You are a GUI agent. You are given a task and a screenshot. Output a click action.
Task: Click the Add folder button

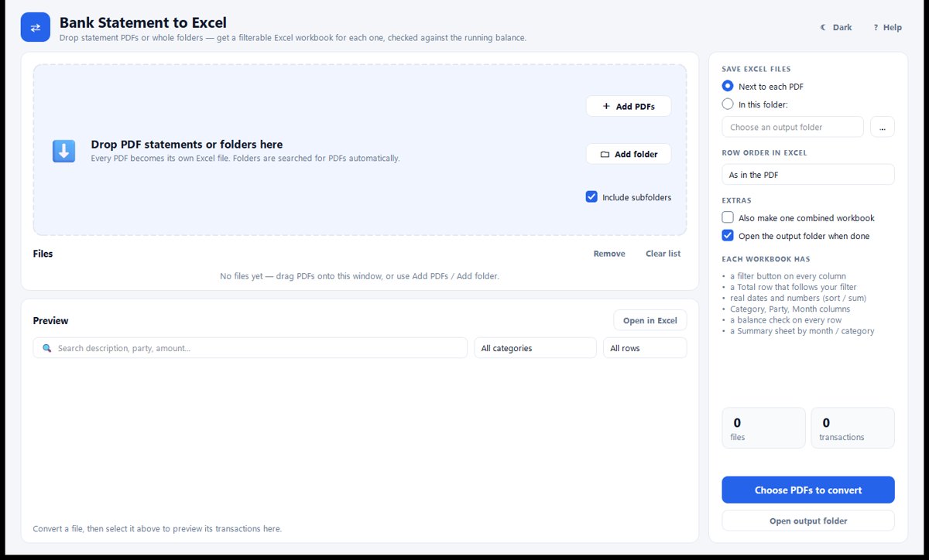(629, 154)
